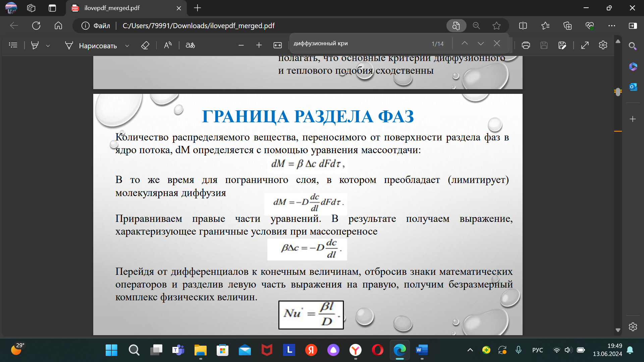Click the scrollbar up arrow
The height and width of the screenshot is (362, 644).
[618, 41]
